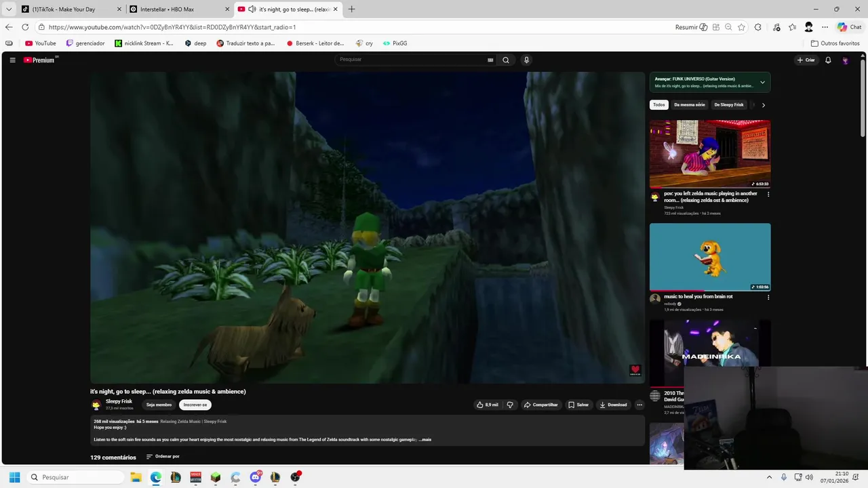Screen dimensions: 868x488
Task: Open the tab search dropdown arrow
Action: click(9, 9)
